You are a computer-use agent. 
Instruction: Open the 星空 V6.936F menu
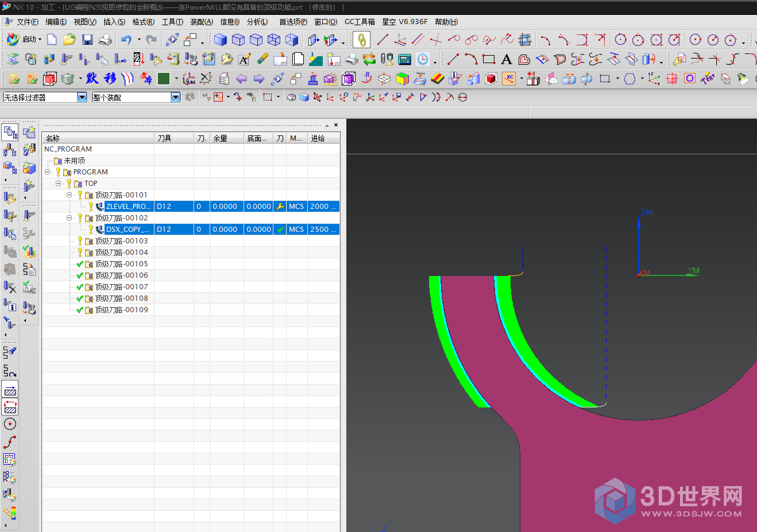405,22
